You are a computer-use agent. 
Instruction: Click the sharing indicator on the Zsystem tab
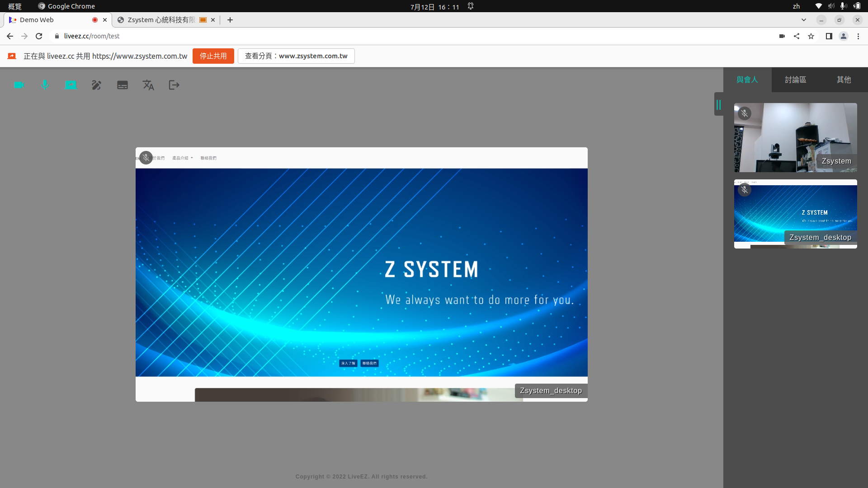(203, 20)
